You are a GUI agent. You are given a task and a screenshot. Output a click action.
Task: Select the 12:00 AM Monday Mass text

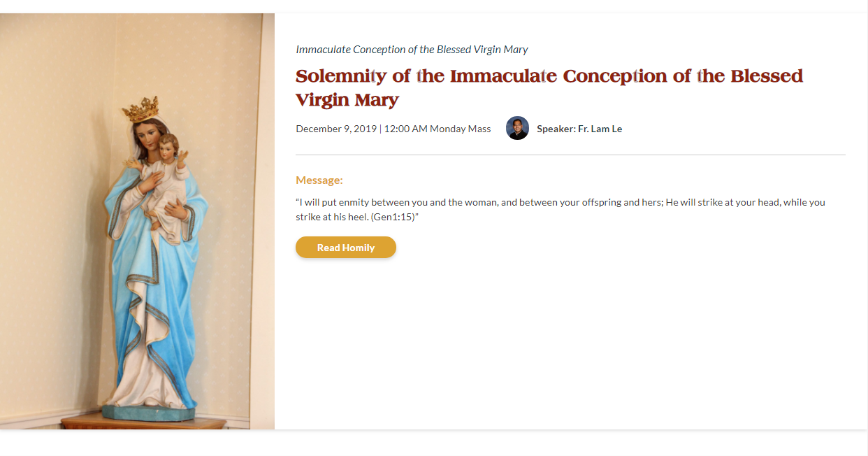(437, 129)
